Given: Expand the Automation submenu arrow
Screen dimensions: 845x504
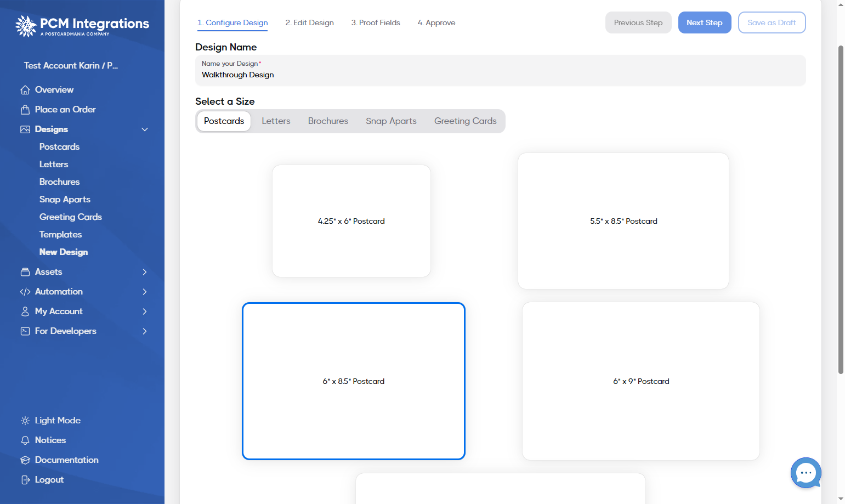Looking at the screenshot, I should point(145,292).
